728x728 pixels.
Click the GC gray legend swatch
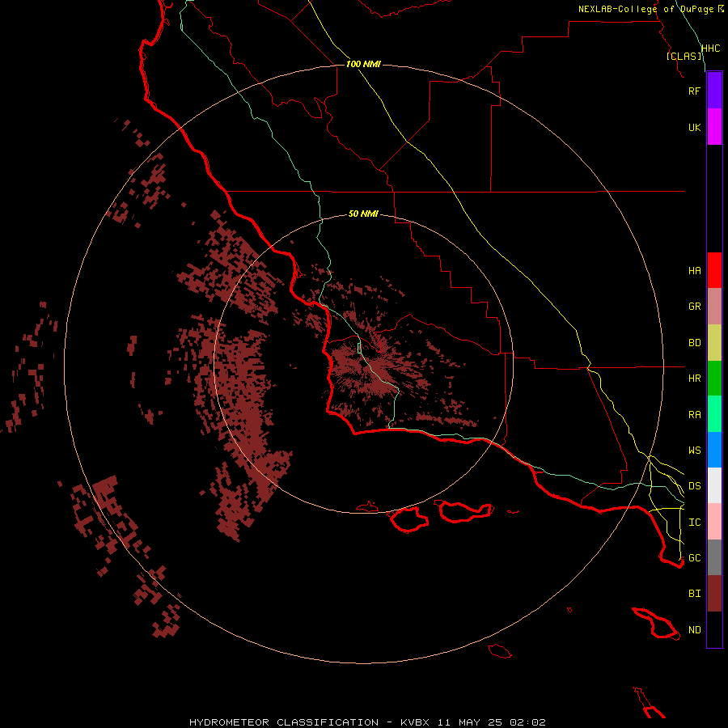[x=714, y=557]
